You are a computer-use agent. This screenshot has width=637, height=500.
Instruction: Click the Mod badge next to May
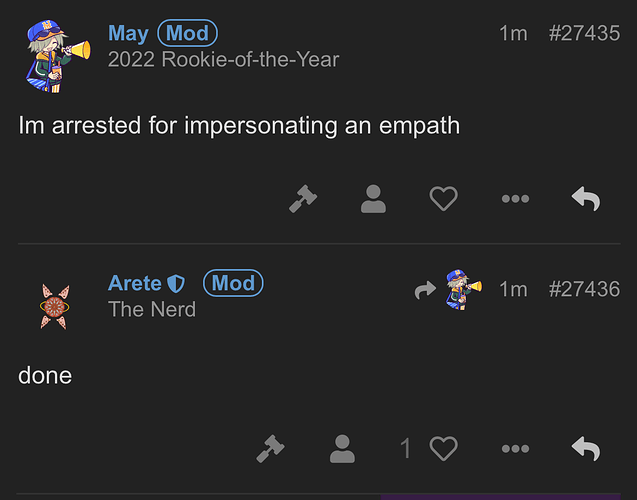click(x=187, y=33)
